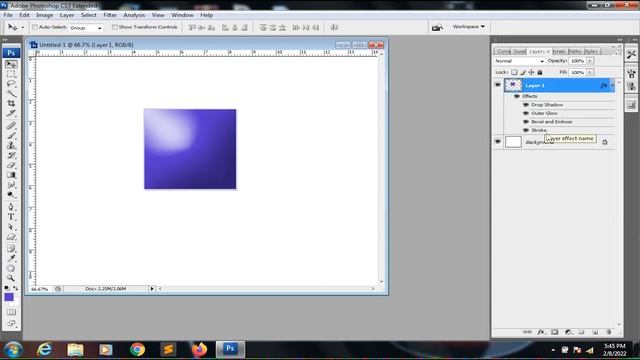Screen dimensions: 640x360
Task: Select the History Brush tool
Action: pyautogui.click(x=11, y=155)
